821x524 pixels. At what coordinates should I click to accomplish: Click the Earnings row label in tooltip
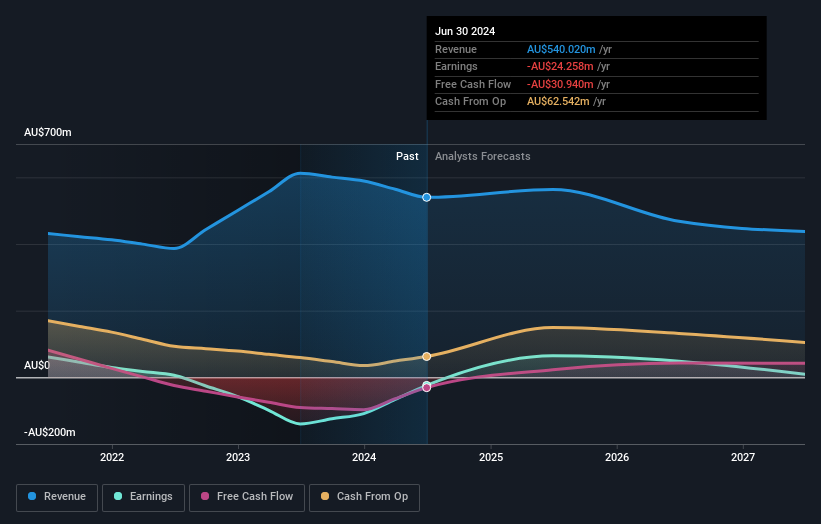click(x=456, y=66)
